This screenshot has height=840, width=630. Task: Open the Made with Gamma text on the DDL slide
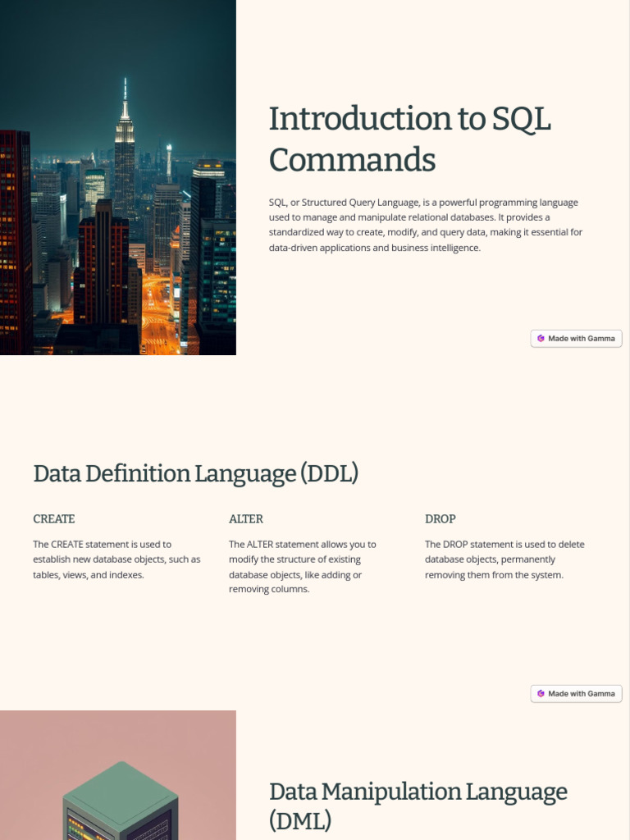(x=582, y=693)
